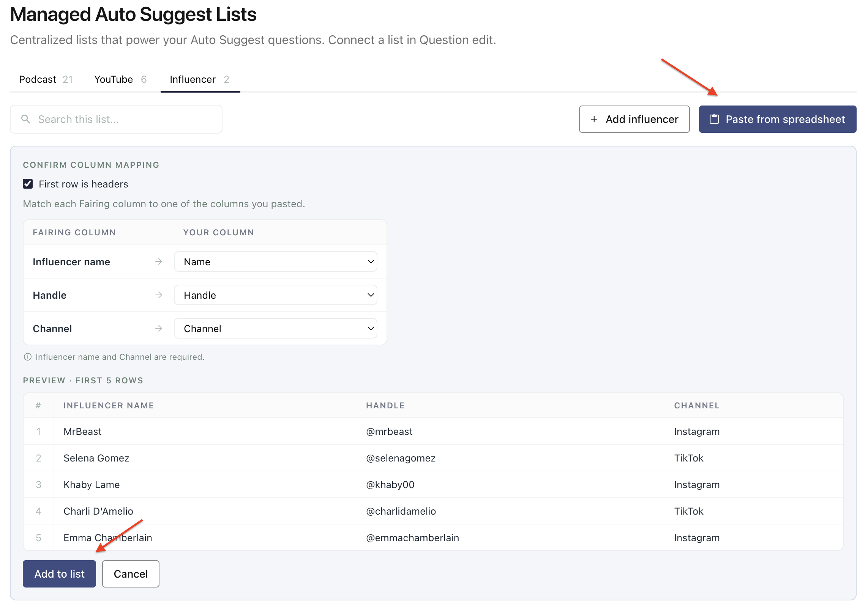Focus the Search this list field
Viewport: 868px width, 608px height.
[116, 119]
